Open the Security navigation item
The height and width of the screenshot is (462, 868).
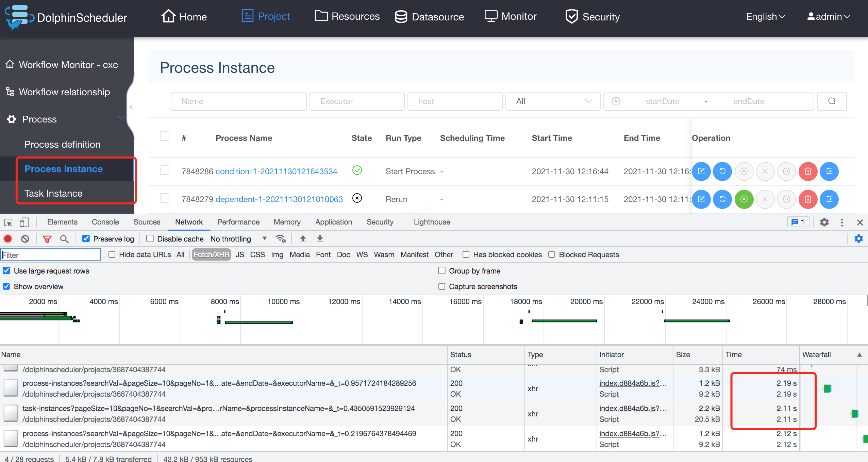click(x=592, y=17)
